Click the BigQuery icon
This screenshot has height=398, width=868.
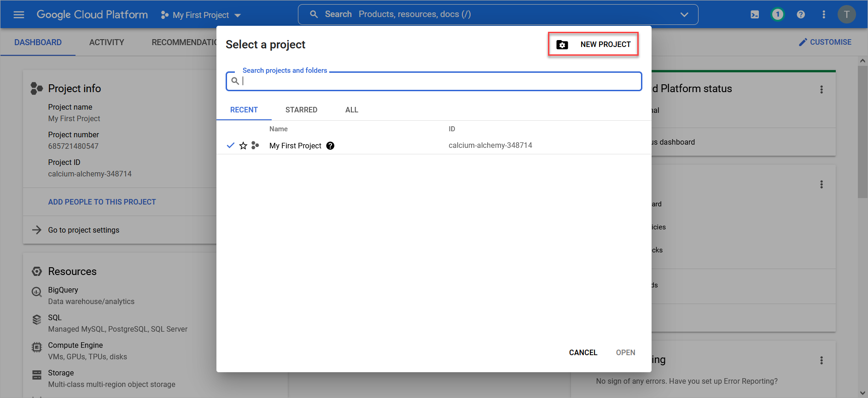coord(37,292)
